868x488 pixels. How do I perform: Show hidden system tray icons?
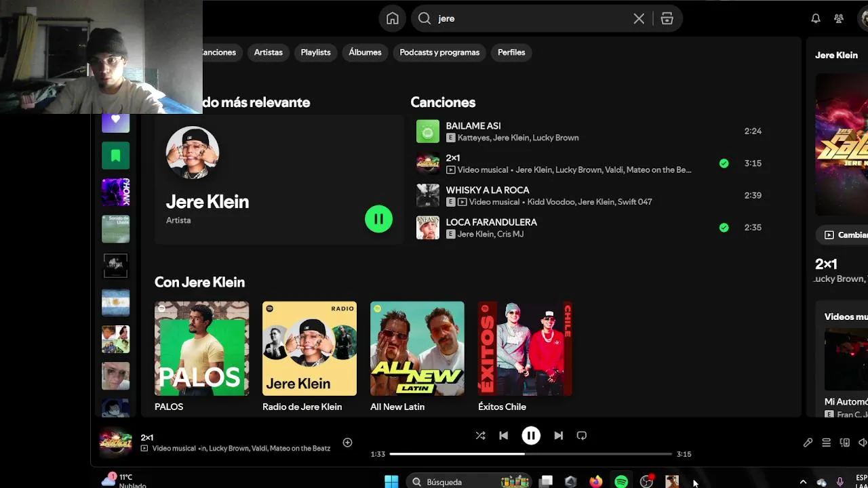pyautogui.click(x=803, y=482)
